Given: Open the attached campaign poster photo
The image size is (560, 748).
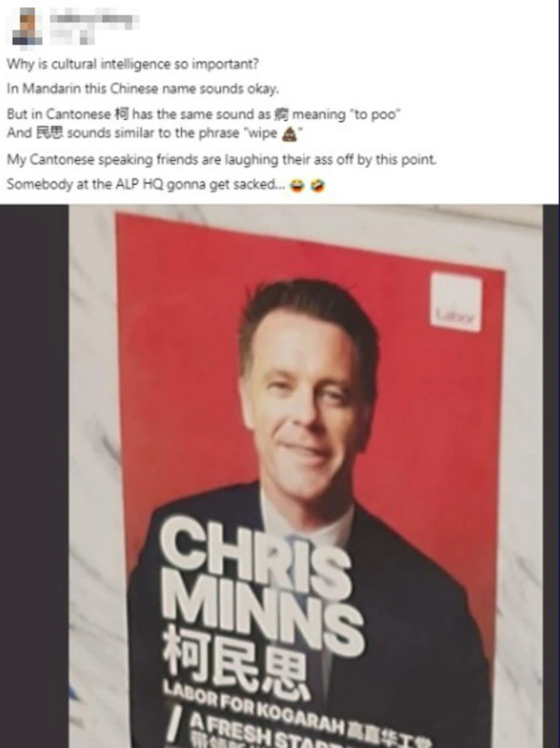Looking at the screenshot, I should pyautogui.click(x=306, y=476).
